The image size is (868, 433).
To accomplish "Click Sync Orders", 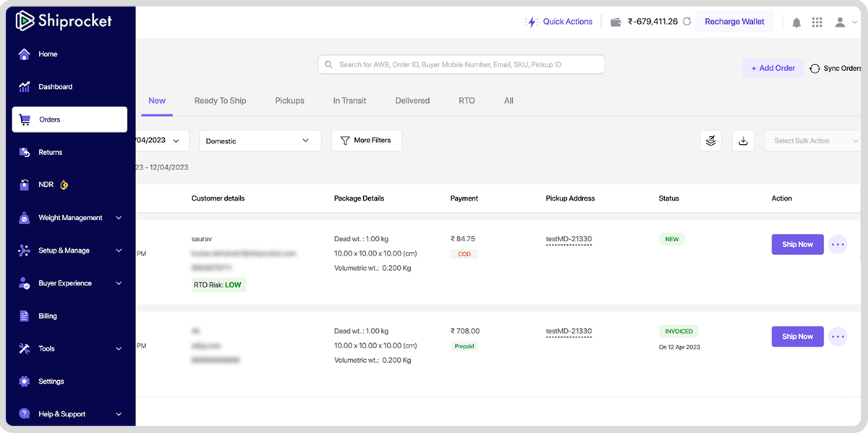I will 835,68.
